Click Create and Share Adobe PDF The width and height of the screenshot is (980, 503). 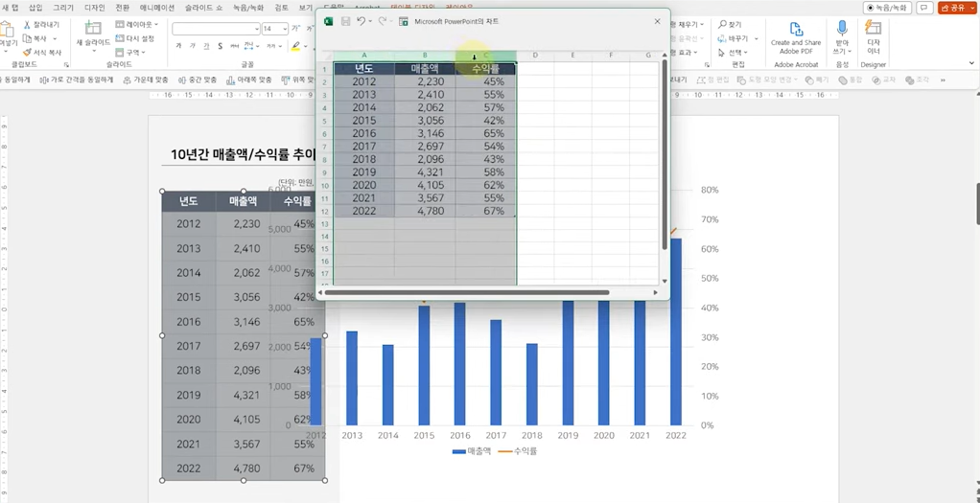[796, 35]
